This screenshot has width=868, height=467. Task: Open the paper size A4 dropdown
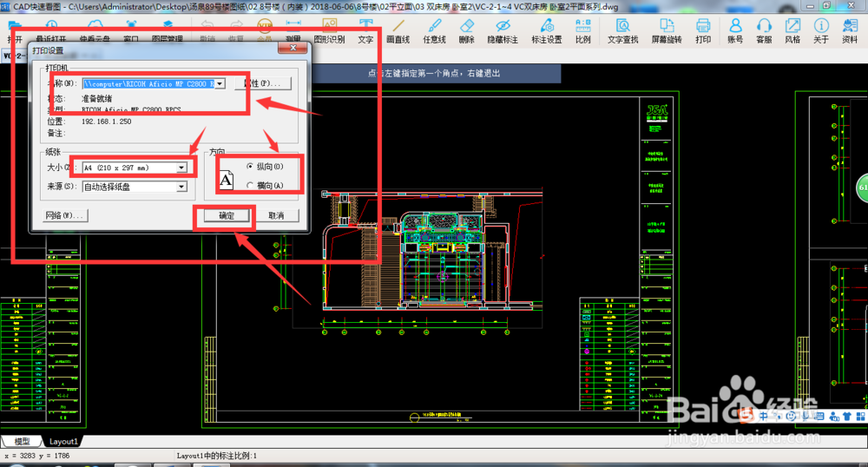pos(181,167)
